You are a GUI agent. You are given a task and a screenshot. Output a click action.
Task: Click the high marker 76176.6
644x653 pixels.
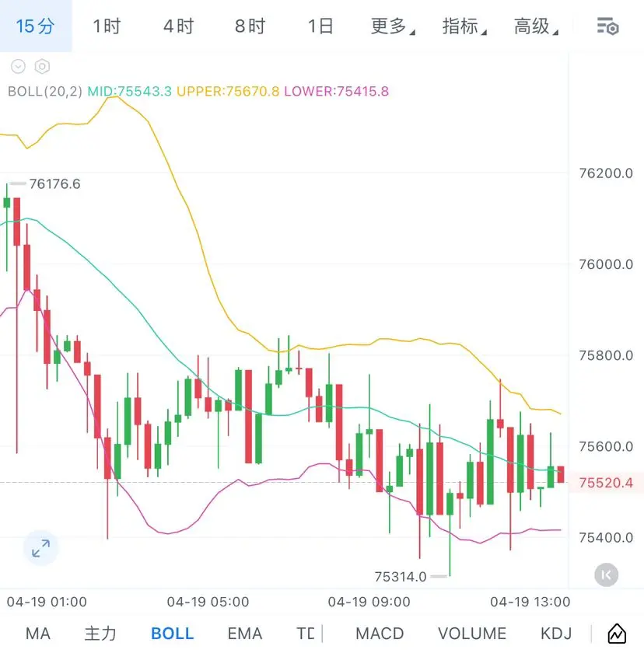[54, 183]
